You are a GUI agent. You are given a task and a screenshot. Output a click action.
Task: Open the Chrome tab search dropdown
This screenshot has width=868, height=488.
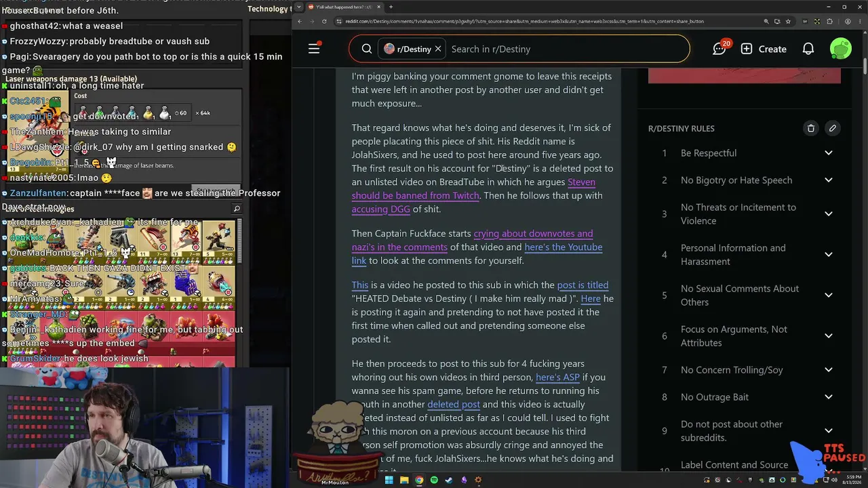[299, 7]
